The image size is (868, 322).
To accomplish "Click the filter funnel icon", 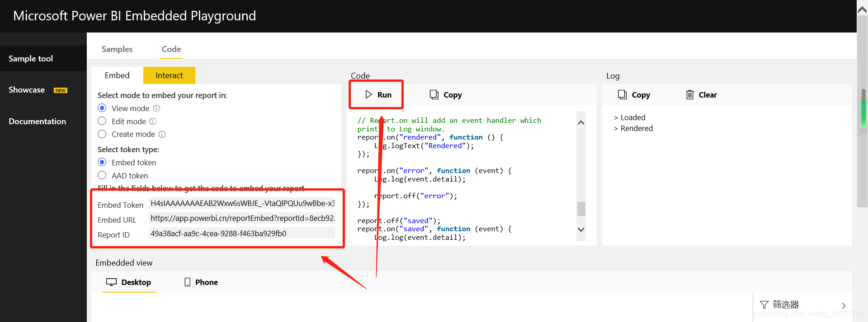I will pos(764,305).
